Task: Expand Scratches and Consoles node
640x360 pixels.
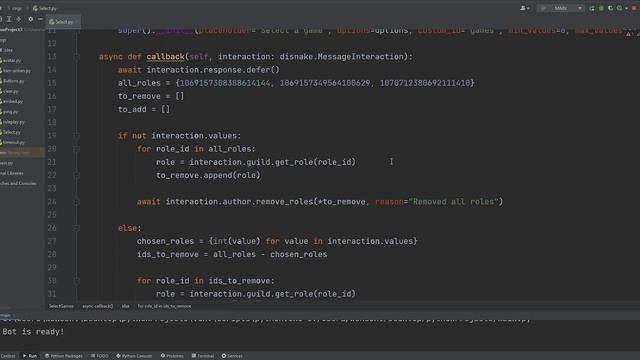Action: (18, 183)
